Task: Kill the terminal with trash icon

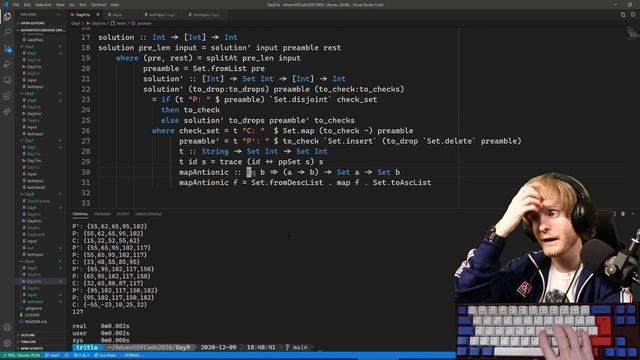Action: pos(623,214)
